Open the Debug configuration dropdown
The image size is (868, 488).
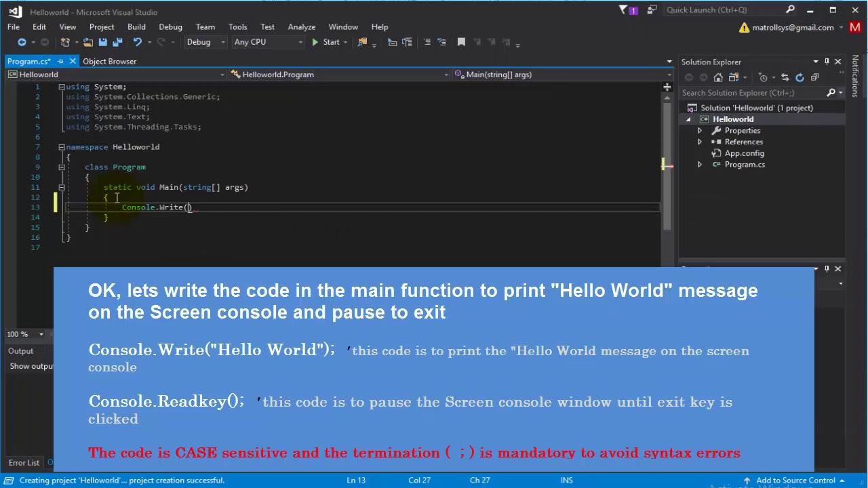[x=205, y=42]
